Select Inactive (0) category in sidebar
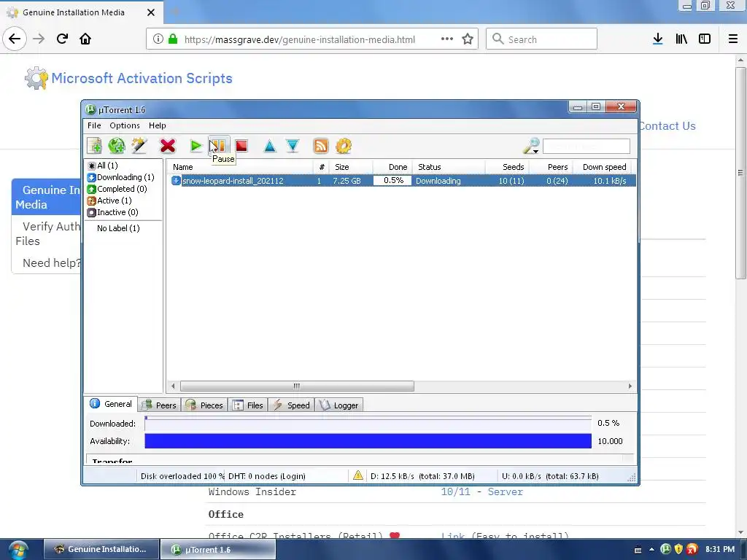Image resolution: width=747 pixels, height=560 pixels. point(113,212)
